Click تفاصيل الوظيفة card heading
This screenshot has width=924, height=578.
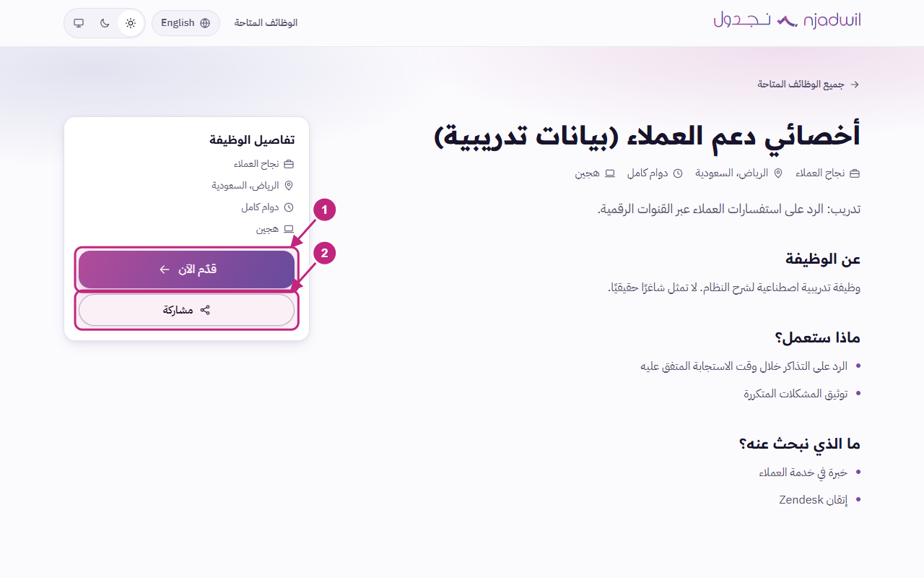252,139
